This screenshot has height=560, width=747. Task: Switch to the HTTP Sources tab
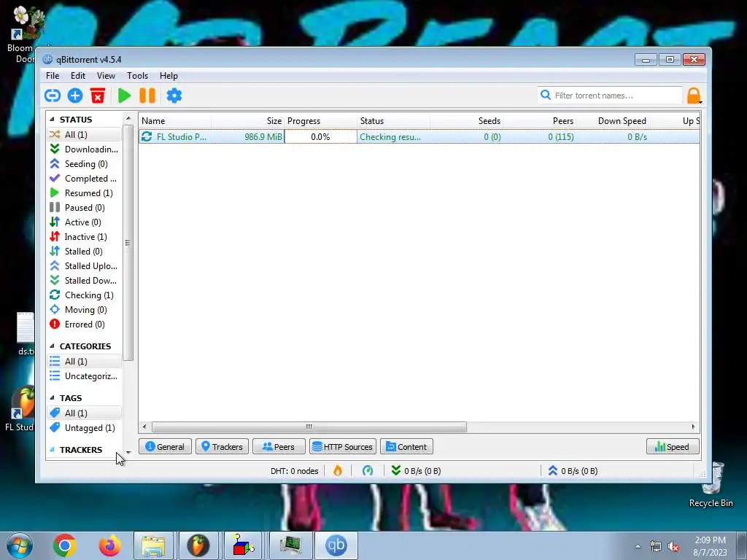click(x=343, y=447)
